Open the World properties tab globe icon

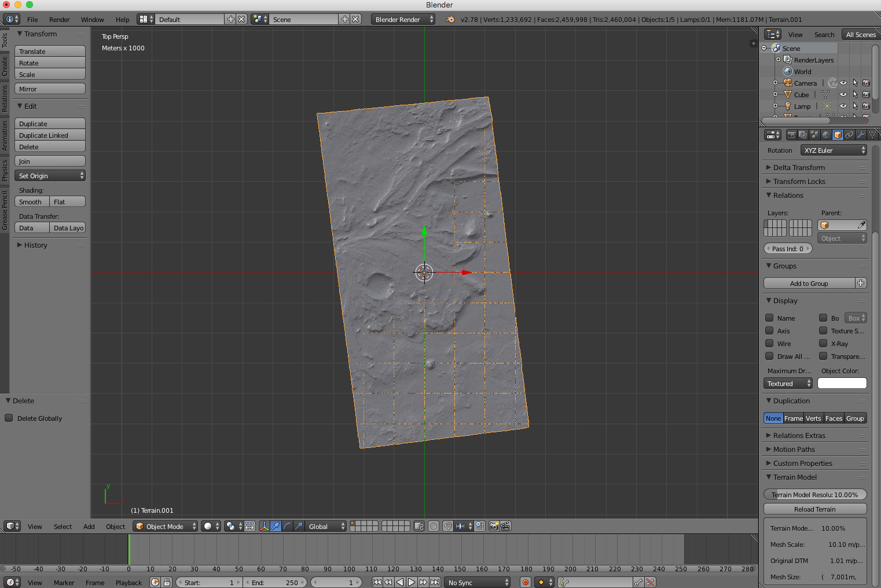(826, 135)
